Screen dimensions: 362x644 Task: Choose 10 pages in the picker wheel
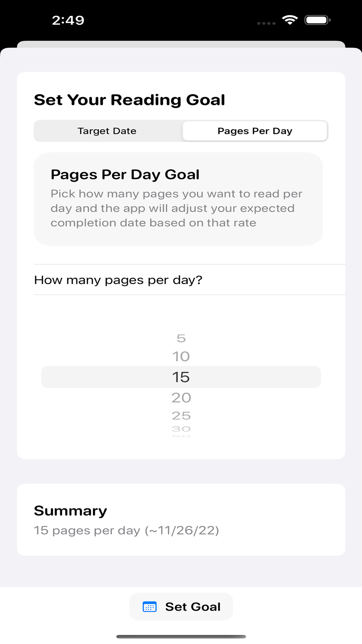pyautogui.click(x=181, y=356)
